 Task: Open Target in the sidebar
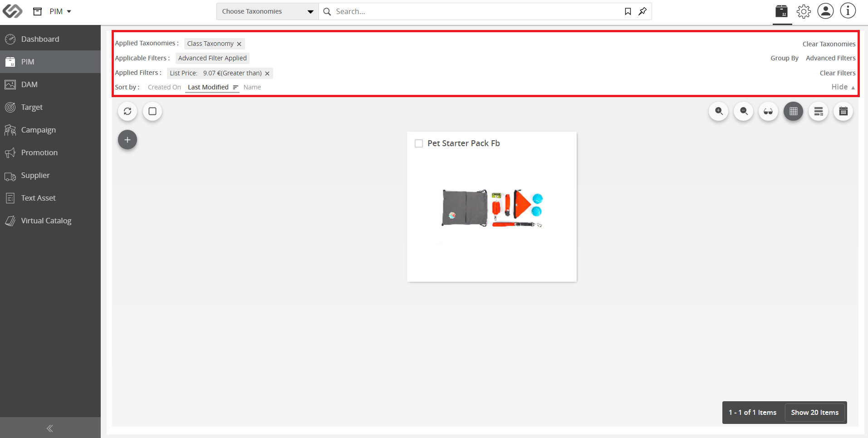pyautogui.click(x=50, y=107)
